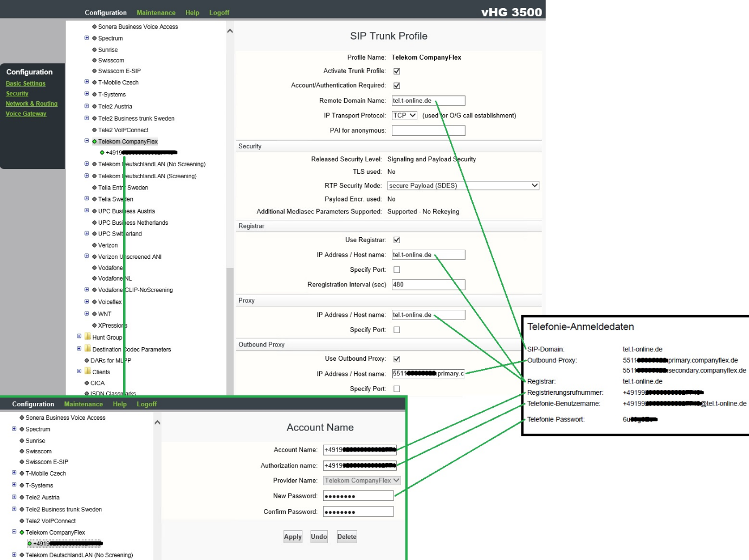This screenshot has width=749, height=560.
Task: Open Help menu in the SIP Trunk Profile window
Action: coord(192,12)
